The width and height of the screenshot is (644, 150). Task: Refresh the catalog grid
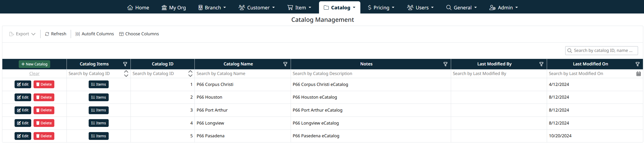coord(56,34)
